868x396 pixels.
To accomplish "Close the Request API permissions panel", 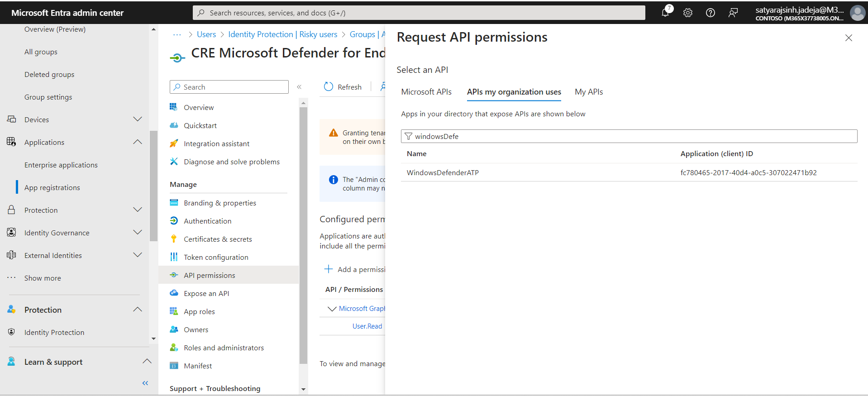I will (849, 38).
